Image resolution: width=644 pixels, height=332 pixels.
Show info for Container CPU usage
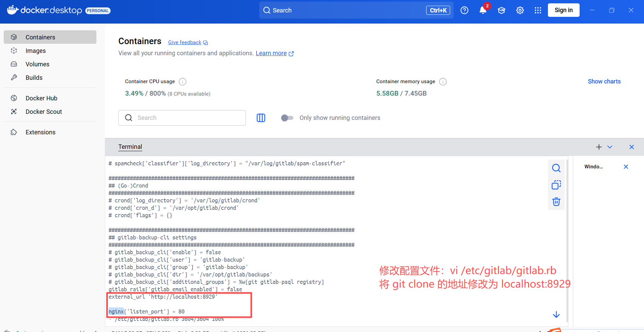[182, 81]
